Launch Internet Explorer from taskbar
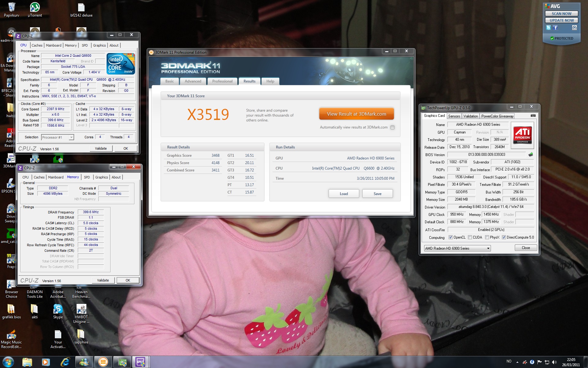Viewport: 588px width, 368px height. pos(65,362)
